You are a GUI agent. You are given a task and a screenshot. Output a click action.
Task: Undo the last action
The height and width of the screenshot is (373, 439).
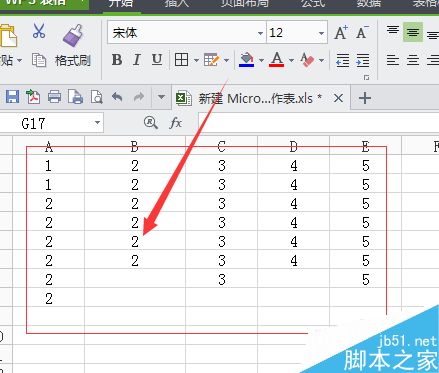pyautogui.click(x=117, y=97)
